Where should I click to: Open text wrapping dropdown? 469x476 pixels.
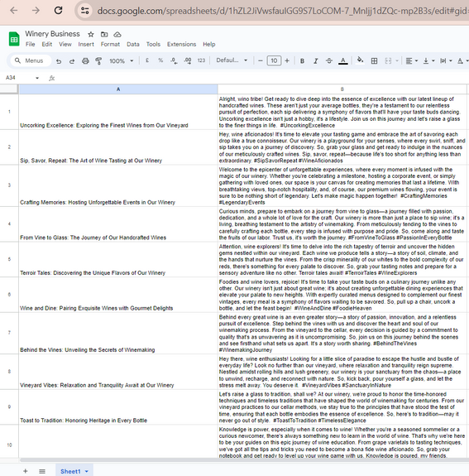pyautogui.click(x=446, y=61)
